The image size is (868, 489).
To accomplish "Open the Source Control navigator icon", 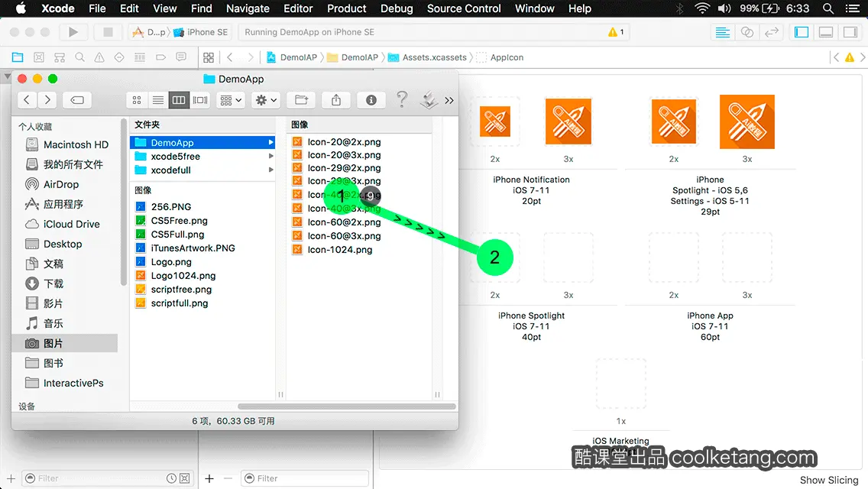I will (x=39, y=57).
